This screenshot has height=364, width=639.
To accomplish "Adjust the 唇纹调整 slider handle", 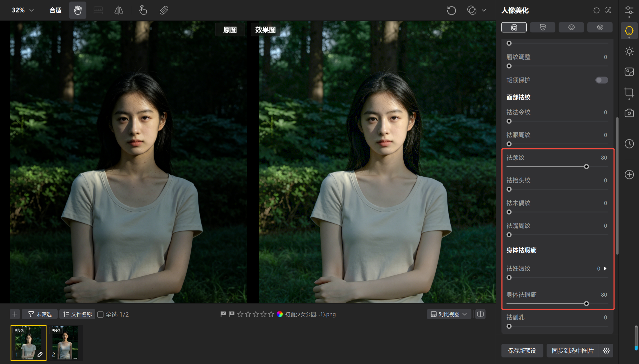I will (x=509, y=66).
